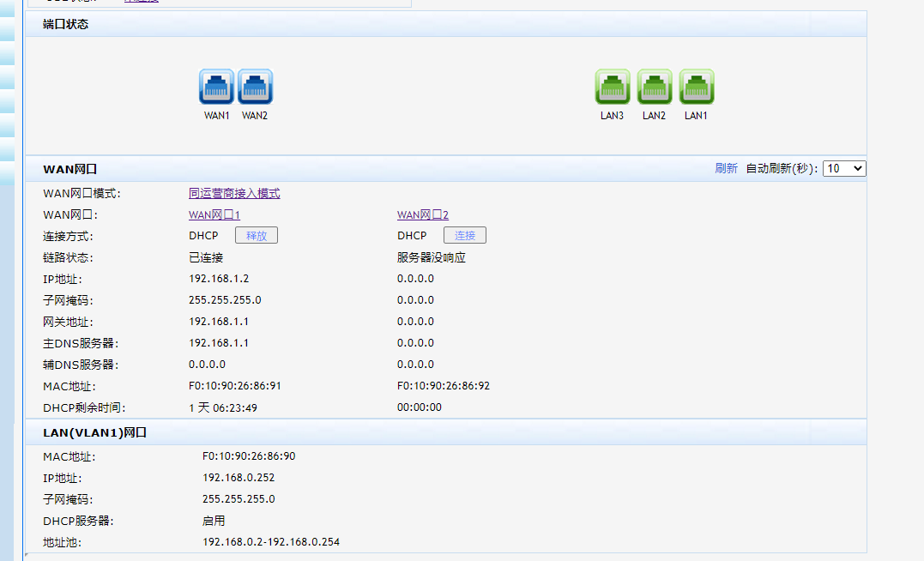This screenshot has width=924, height=561.
Task: Click the 链路状态 label
Action: pyautogui.click(x=69, y=257)
